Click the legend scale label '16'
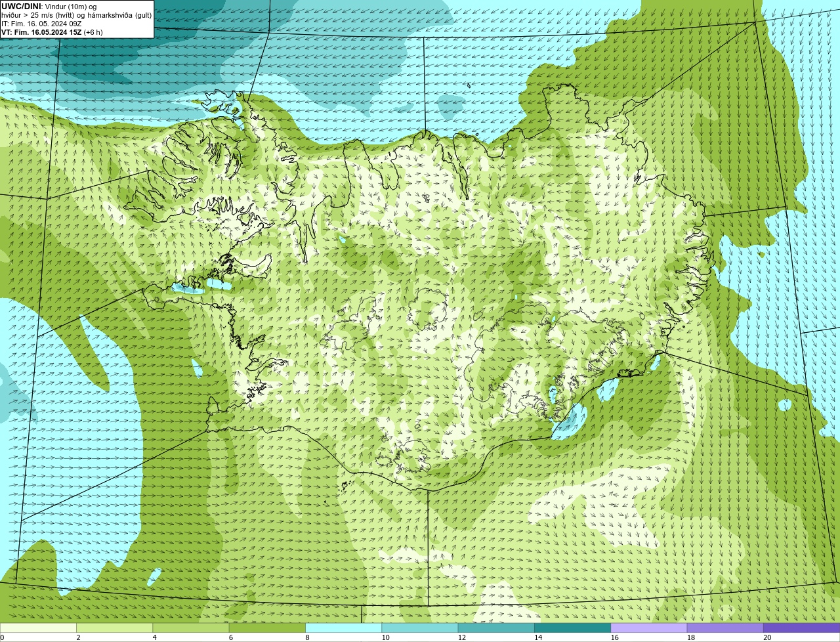840x642 pixels. [x=614, y=637]
